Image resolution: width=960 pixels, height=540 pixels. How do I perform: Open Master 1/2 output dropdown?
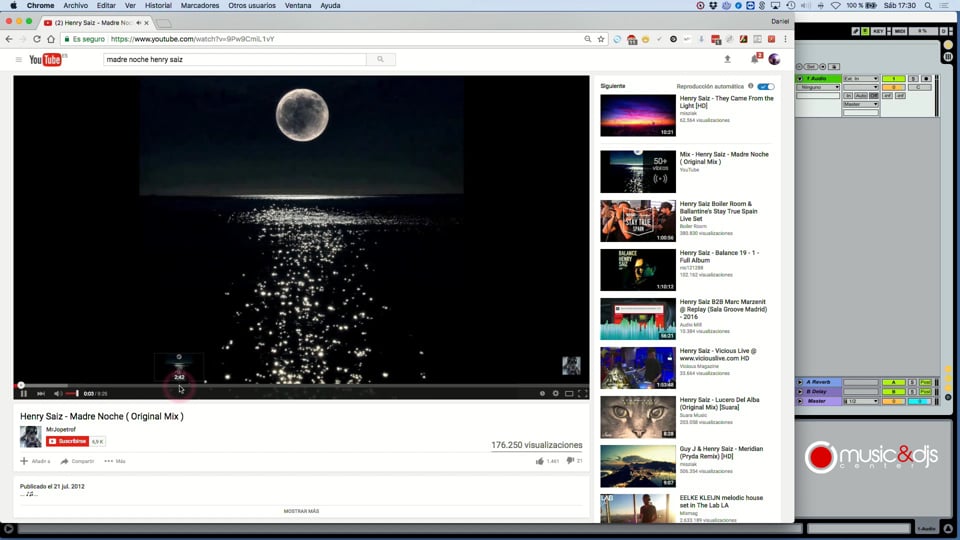(861, 402)
